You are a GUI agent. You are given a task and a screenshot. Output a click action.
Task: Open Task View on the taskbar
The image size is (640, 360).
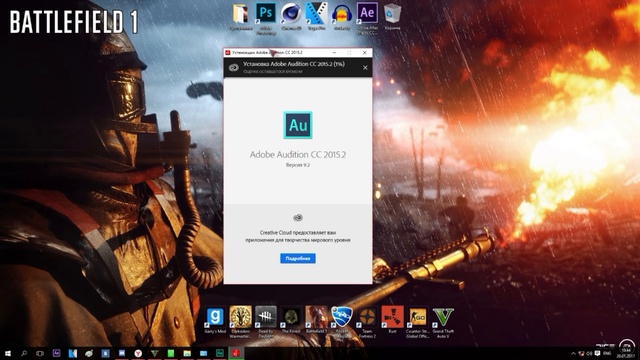pyautogui.click(x=40, y=353)
